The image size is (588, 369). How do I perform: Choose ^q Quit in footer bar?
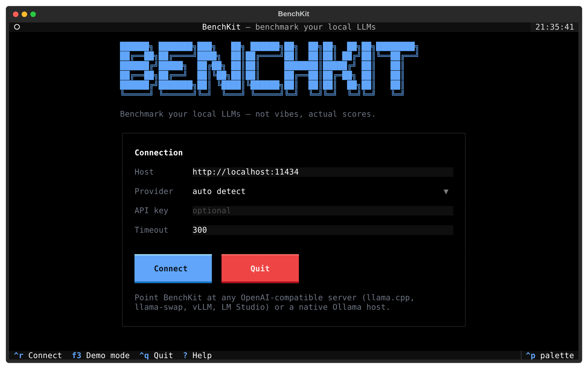(156, 355)
